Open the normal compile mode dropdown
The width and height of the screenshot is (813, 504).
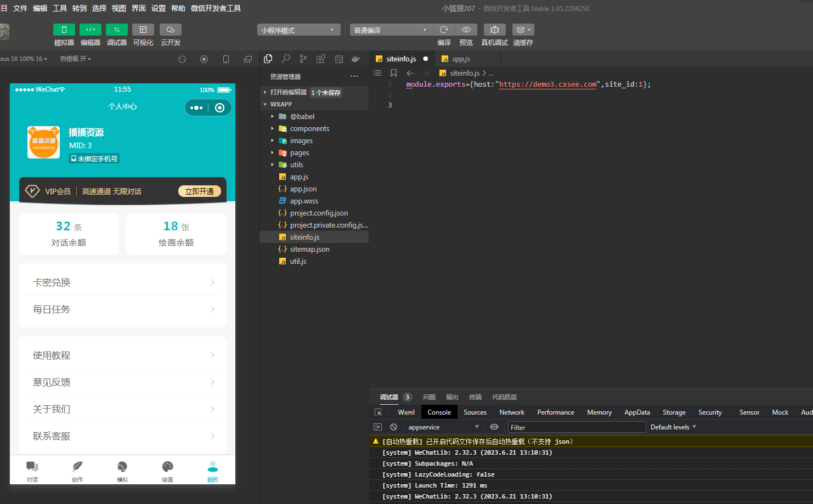tap(391, 30)
